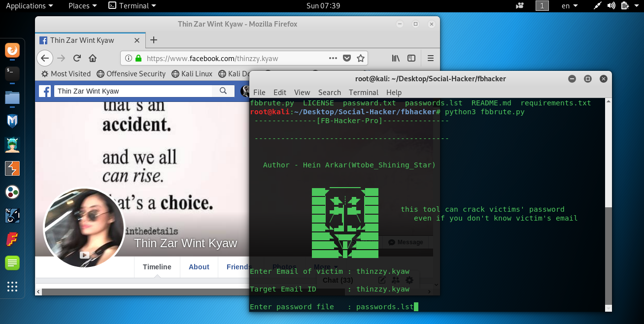Toggle Firefox sidebar view

tap(411, 58)
